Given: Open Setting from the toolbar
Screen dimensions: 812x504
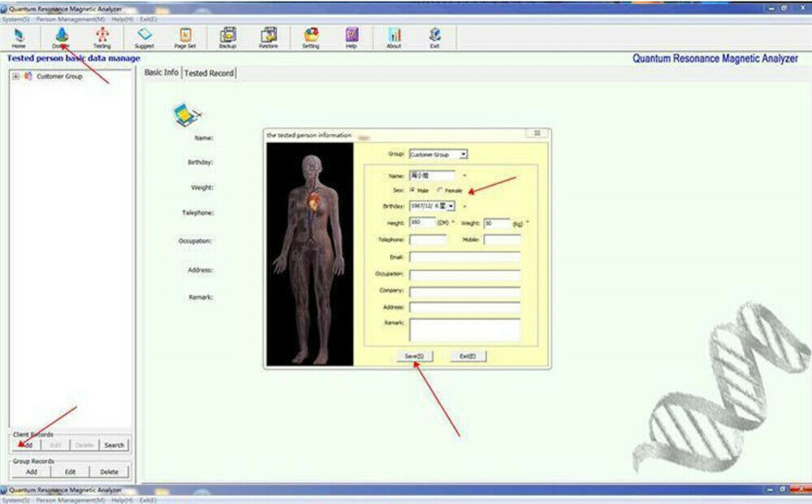Looking at the screenshot, I should tap(310, 37).
